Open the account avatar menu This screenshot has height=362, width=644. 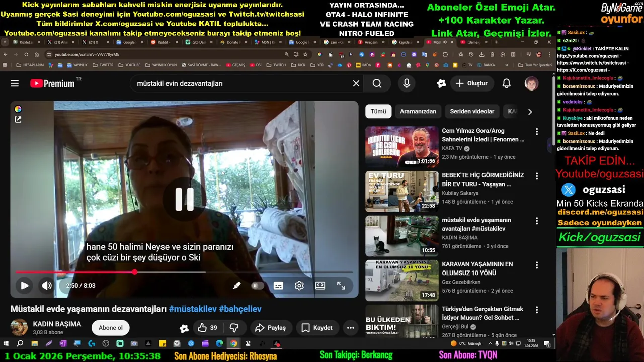point(531,83)
